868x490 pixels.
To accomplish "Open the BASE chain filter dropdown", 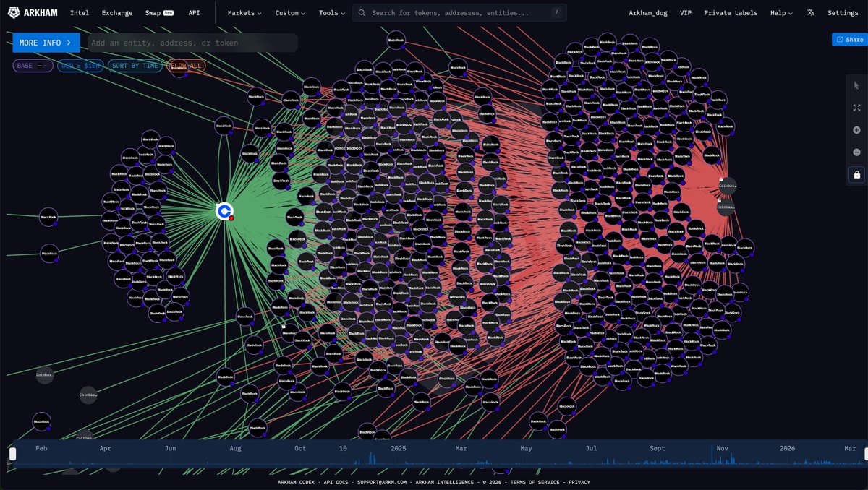I will 33,66.
